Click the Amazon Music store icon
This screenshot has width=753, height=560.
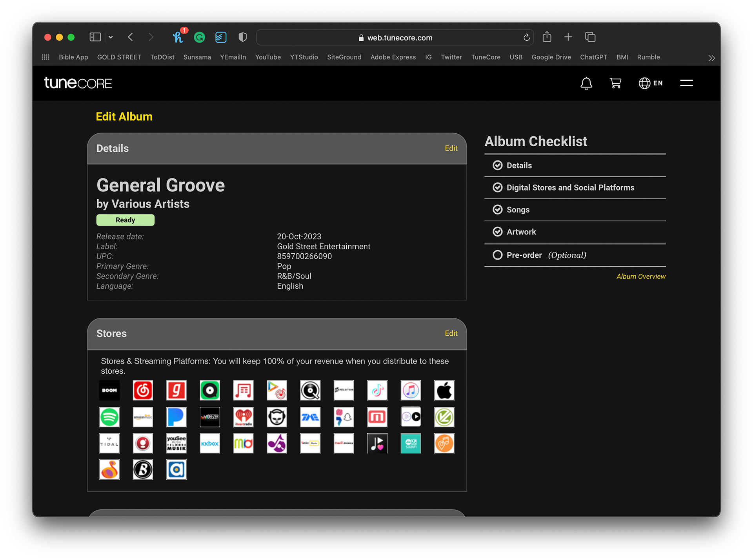(x=143, y=417)
